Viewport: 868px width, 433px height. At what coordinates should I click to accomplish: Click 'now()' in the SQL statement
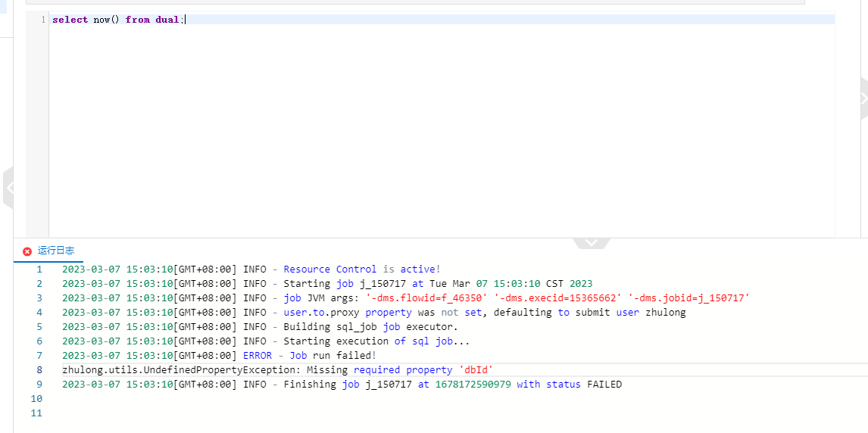pyautogui.click(x=107, y=20)
